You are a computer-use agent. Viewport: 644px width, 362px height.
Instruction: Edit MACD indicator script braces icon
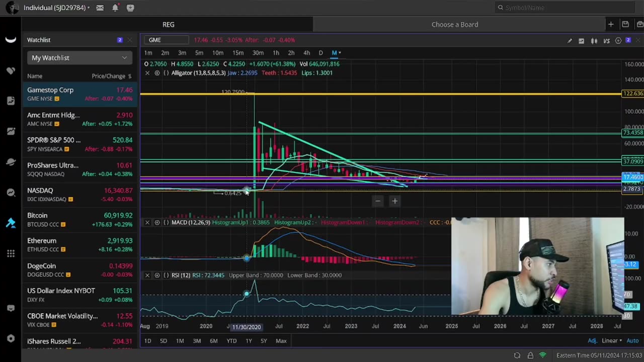(166, 222)
